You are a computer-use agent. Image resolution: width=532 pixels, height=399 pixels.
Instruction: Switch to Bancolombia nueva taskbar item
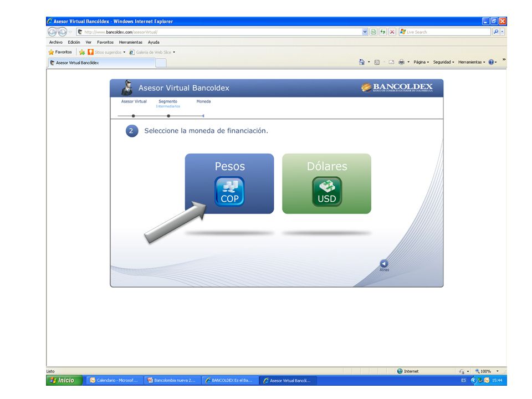pos(172,380)
